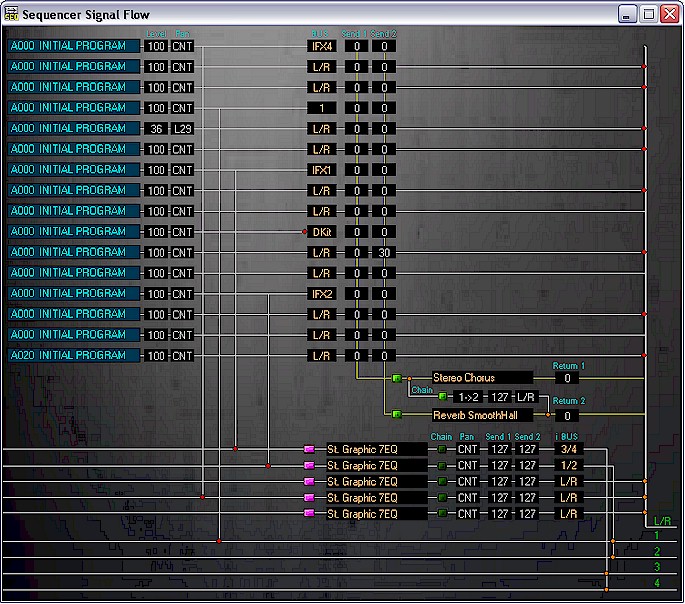
Task: Toggle the Chain box on the 3/4 bus effect row
Action: [442, 449]
